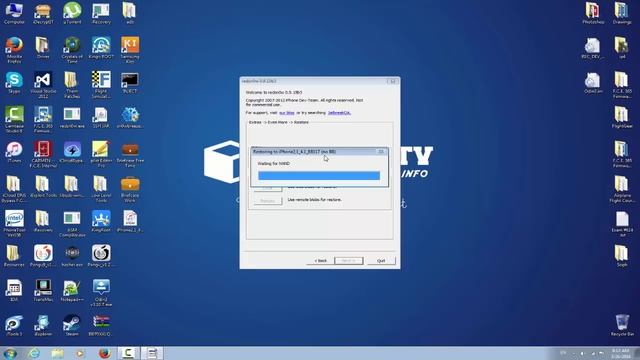Open redsn0w.exe desktop icon

[72, 118]
